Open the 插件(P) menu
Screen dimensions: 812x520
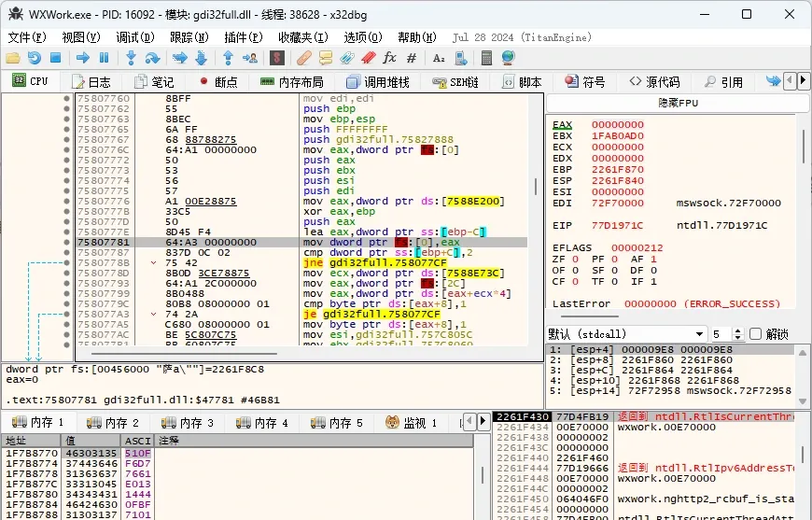pyautogui.click(x=244, y=37)
